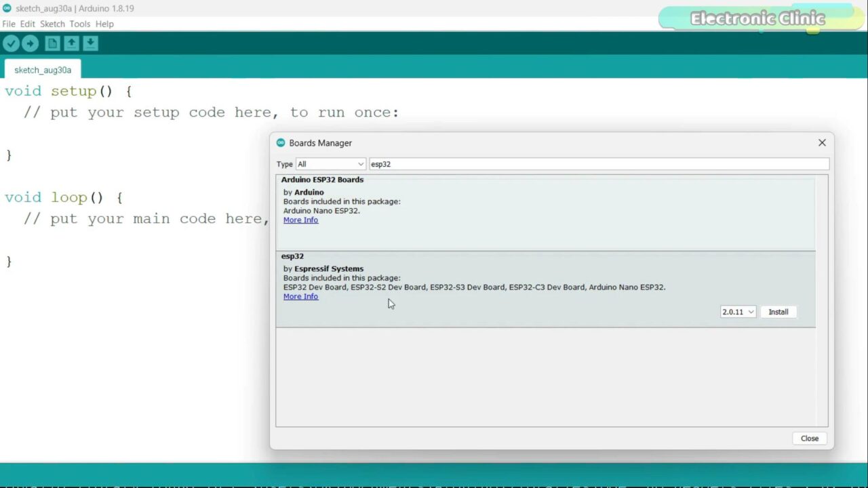Select the esp32 package heading
Screen dimensions: 868x488
click(x=292, y=256)
